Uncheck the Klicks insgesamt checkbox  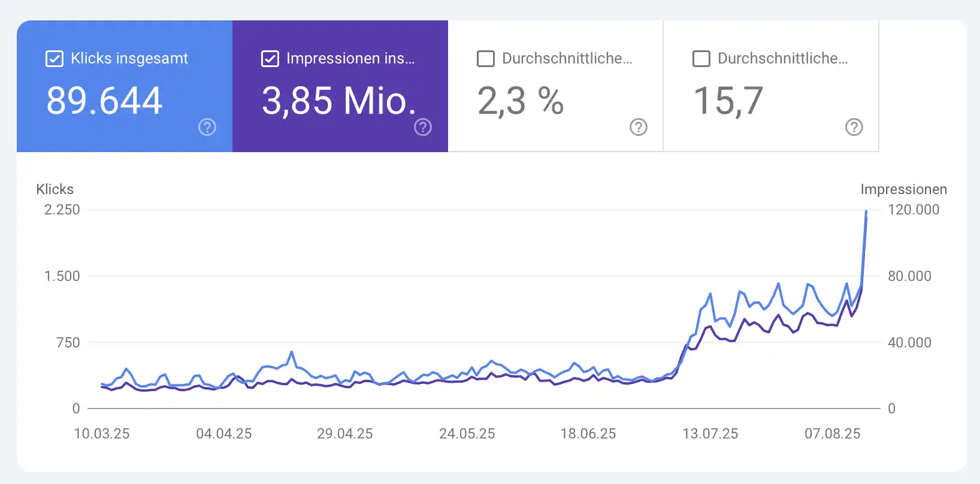tap(55, 59)
